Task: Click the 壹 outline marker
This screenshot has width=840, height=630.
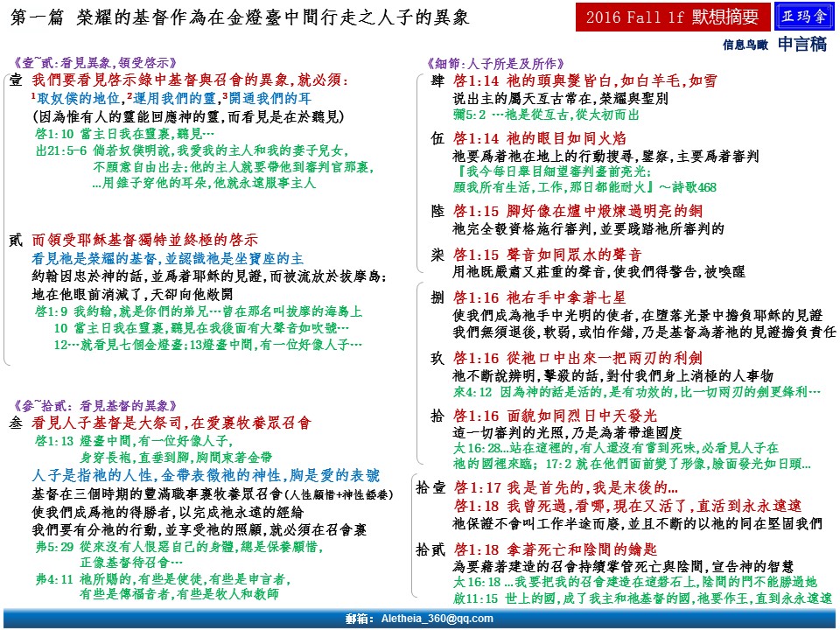Action: pos(15,80)
